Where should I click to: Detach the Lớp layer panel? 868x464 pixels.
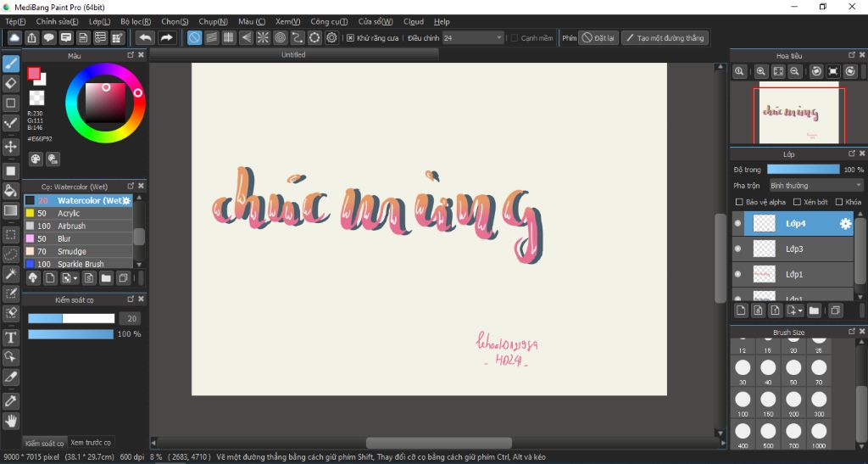[x=852, y=154]
